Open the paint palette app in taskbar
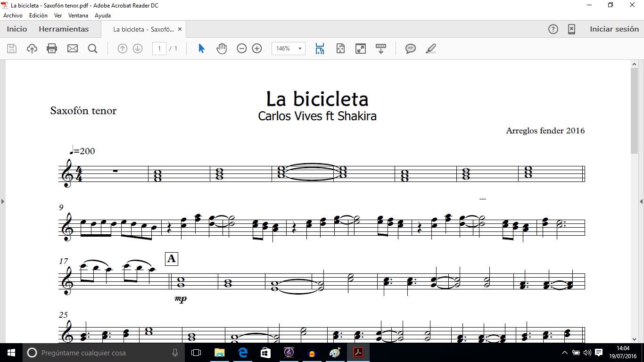Screen dimensions: 644x362 335,353
